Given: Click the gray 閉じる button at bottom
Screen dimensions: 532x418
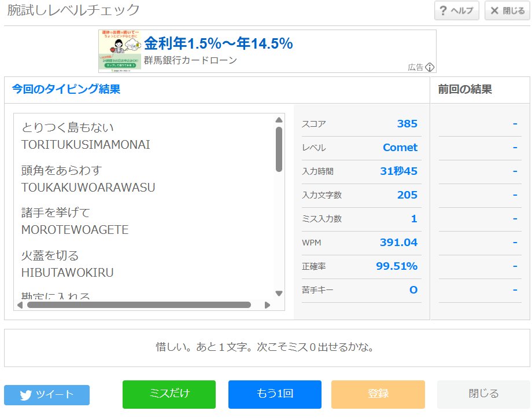Looking at the screenshot, I should pos(483,394).
